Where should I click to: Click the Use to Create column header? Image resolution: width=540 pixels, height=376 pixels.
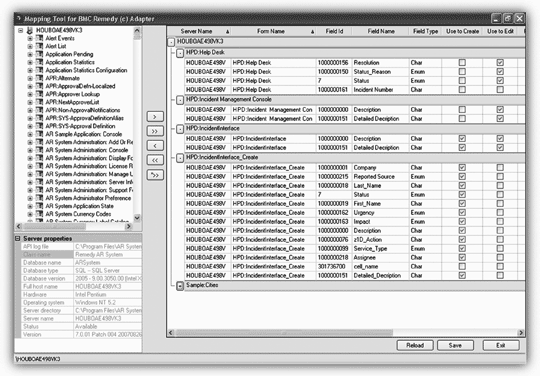(462, 31)
